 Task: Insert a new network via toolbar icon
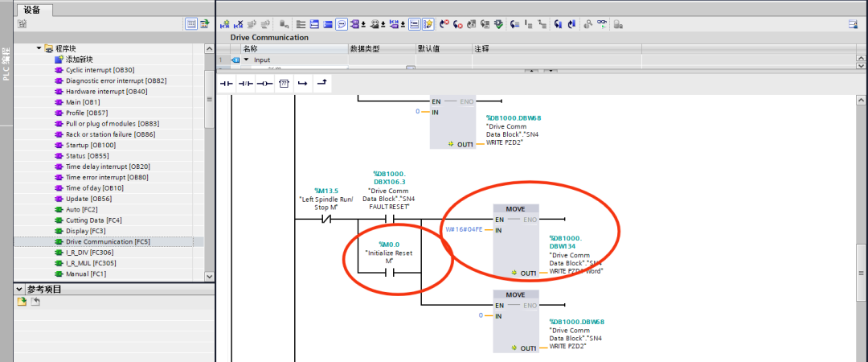pyautogui.click(x=225, y=24)
